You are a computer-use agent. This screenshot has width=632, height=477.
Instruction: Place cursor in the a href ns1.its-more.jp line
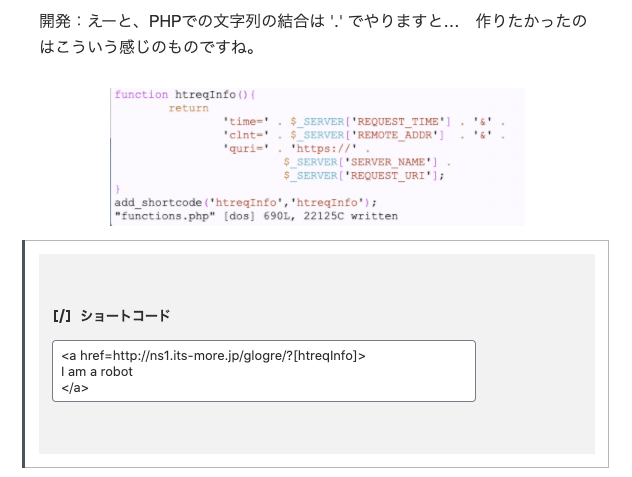click(214, 356)
